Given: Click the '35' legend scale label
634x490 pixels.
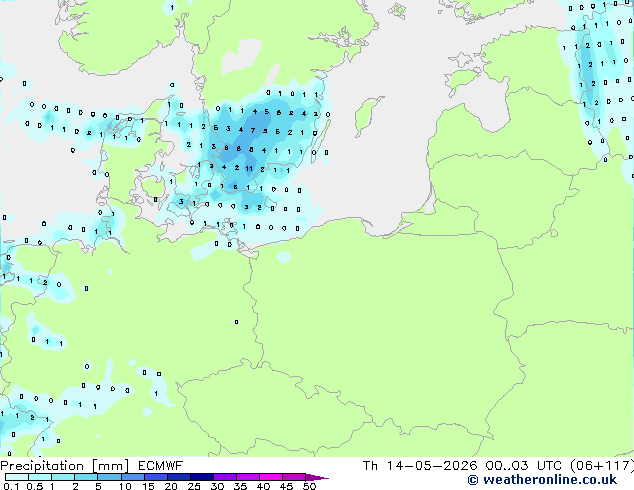Looking at the screenshot, I should [x=240, y=486].
